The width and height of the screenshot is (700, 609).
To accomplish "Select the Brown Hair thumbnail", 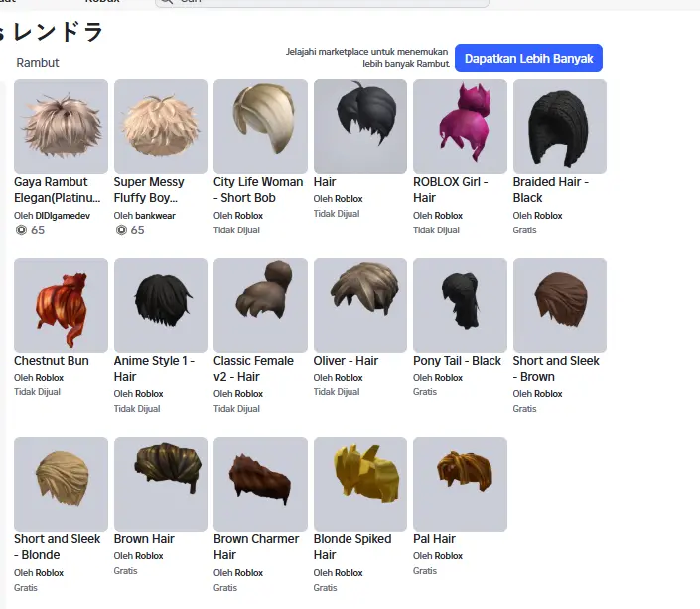I will click(161, 484).
